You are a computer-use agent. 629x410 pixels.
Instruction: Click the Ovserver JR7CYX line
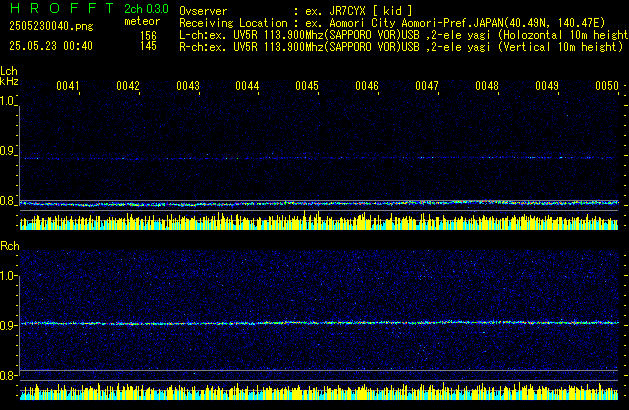pos(296,11)
